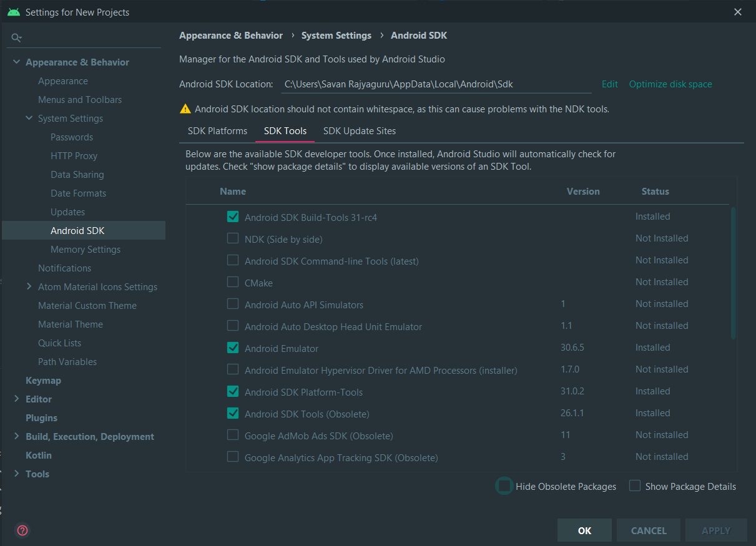The image size is (756, 546).
Task: Switch to the SDK Platforms tab
Action: (218, 131)
